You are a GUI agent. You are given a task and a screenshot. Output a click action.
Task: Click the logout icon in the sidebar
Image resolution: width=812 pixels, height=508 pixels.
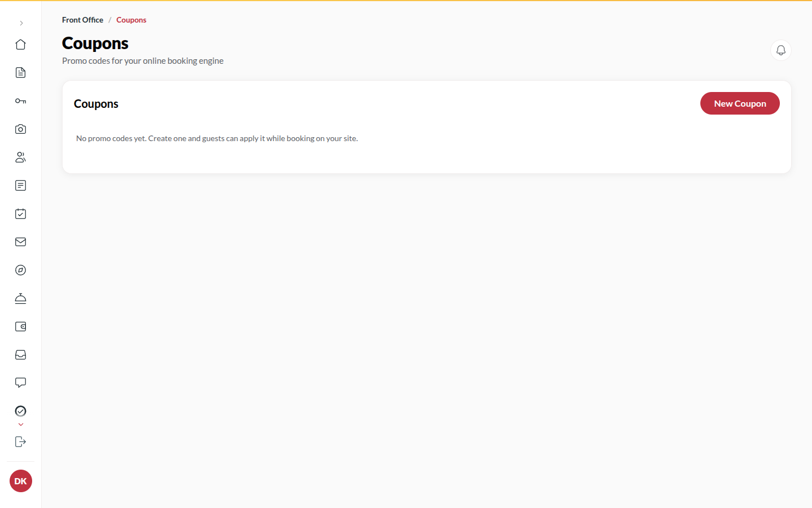pos(21,442)
